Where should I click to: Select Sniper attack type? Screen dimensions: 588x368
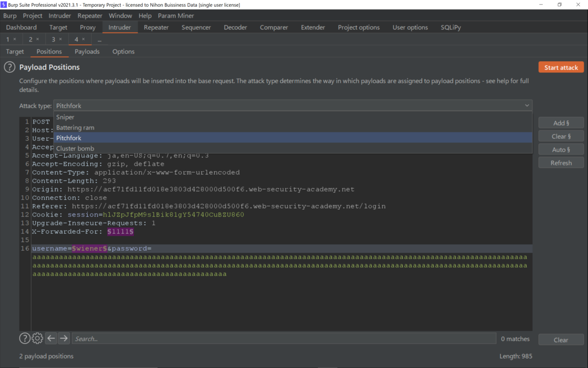pos(293,117)
